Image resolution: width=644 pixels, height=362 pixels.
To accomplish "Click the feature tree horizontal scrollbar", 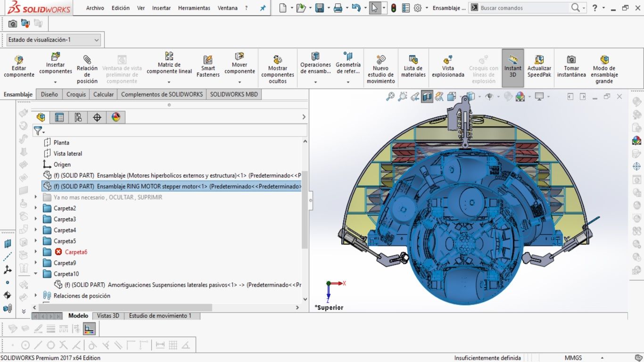I will point(125,307).
